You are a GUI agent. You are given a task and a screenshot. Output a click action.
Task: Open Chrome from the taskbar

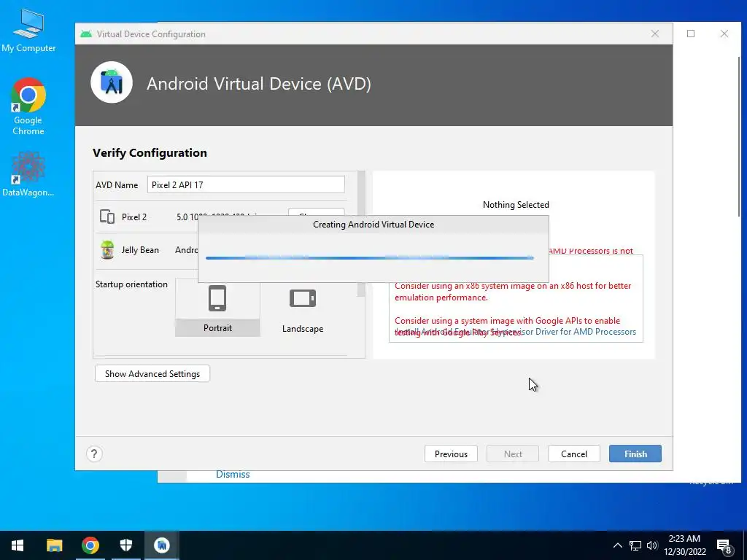coord(90,545)
